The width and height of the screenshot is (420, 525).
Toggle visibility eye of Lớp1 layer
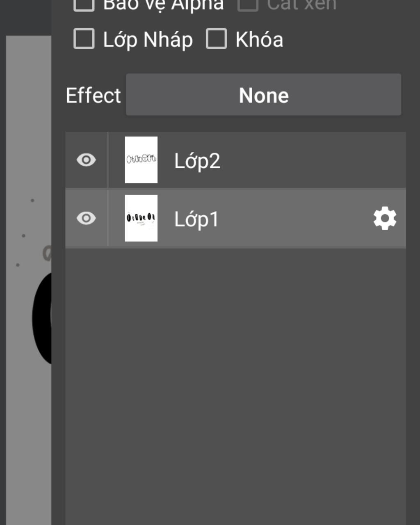point(86,218)
